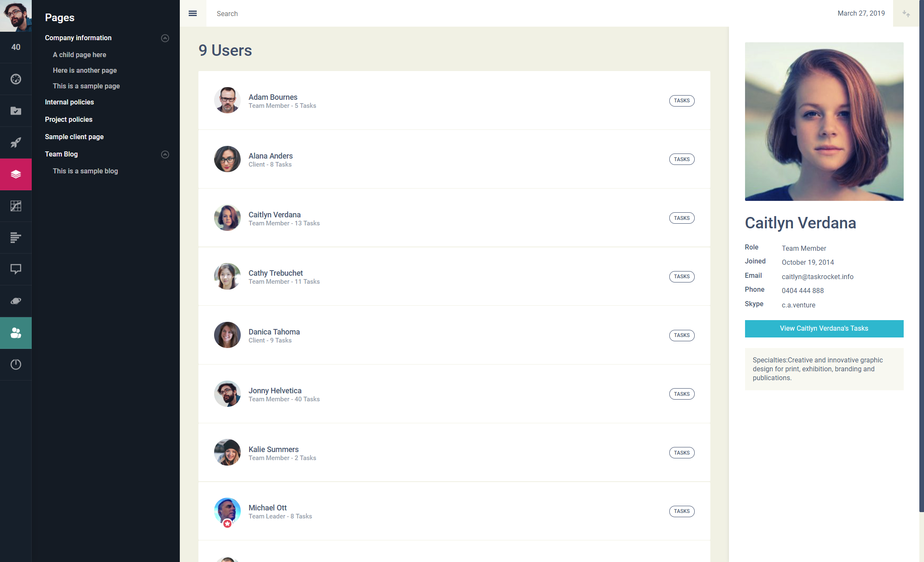The image size is (924, 562).
Task: Open the messages speech bubble icon
Action: click(16, 269)
